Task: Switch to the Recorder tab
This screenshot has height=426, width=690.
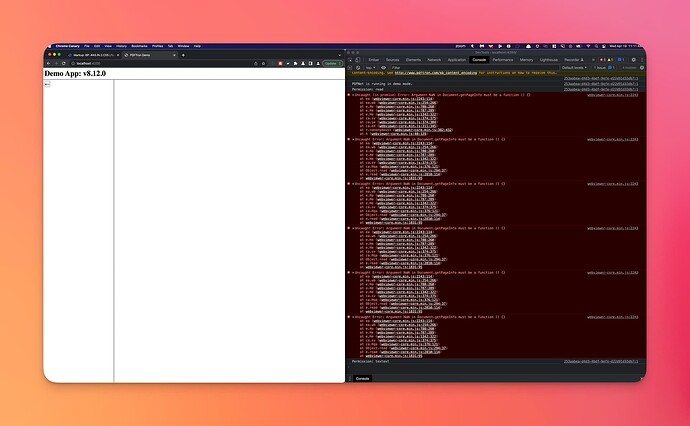Action: (574, 60)
